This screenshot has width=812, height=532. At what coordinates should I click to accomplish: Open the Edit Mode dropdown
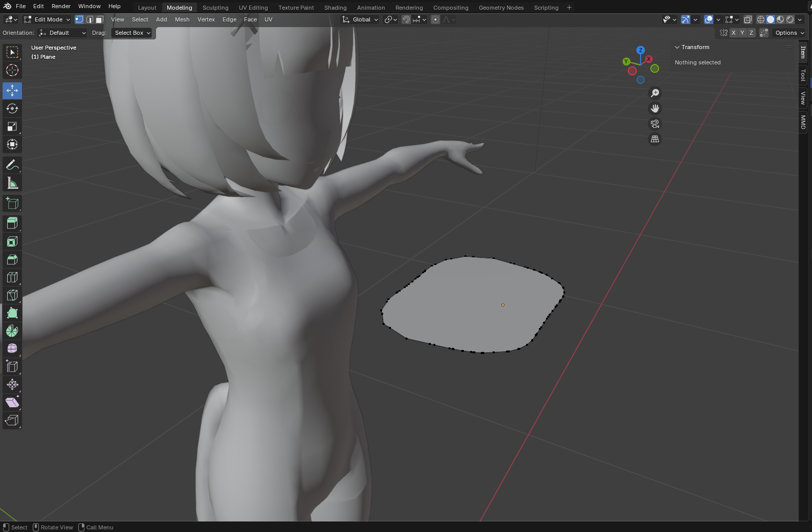(x=47, y=19)
